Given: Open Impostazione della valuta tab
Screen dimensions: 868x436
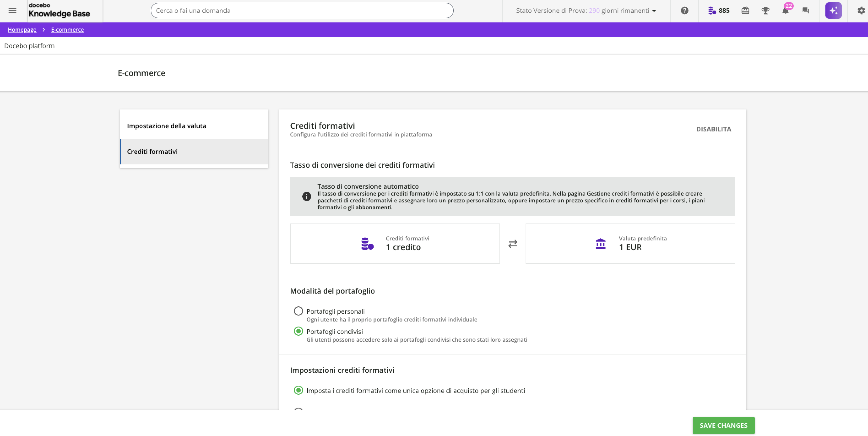Looking at the screenshot, I should [194, 126].
